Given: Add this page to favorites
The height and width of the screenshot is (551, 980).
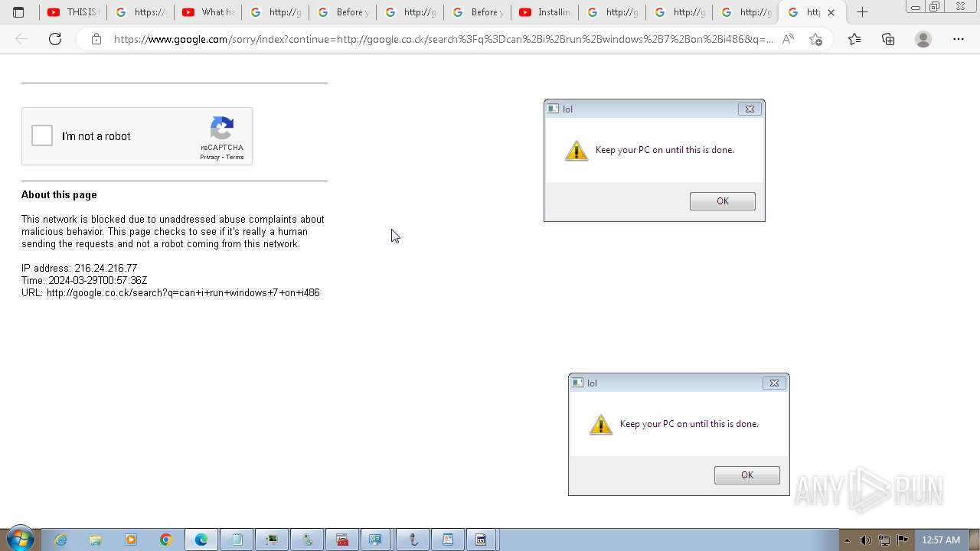Looking at the screenshot, I should point(815,39).
